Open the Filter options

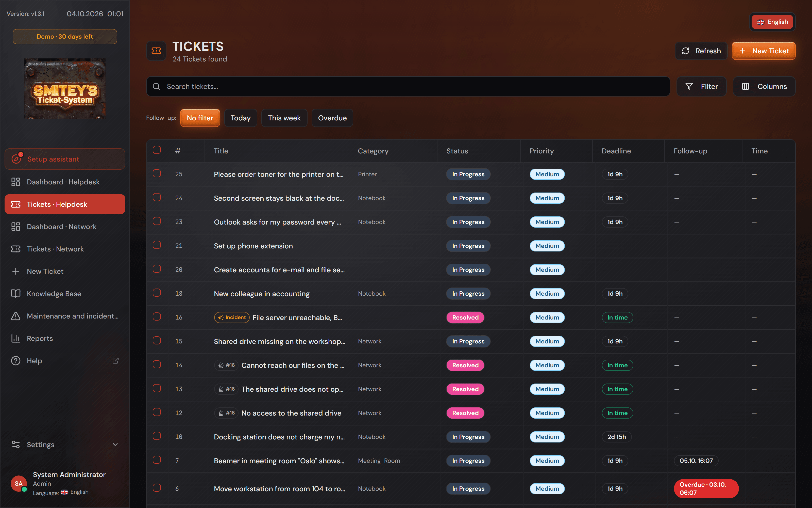click(701, 86)
